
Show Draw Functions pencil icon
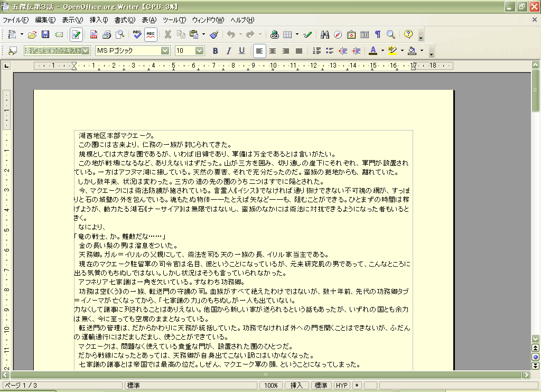[x=307, y=34]
